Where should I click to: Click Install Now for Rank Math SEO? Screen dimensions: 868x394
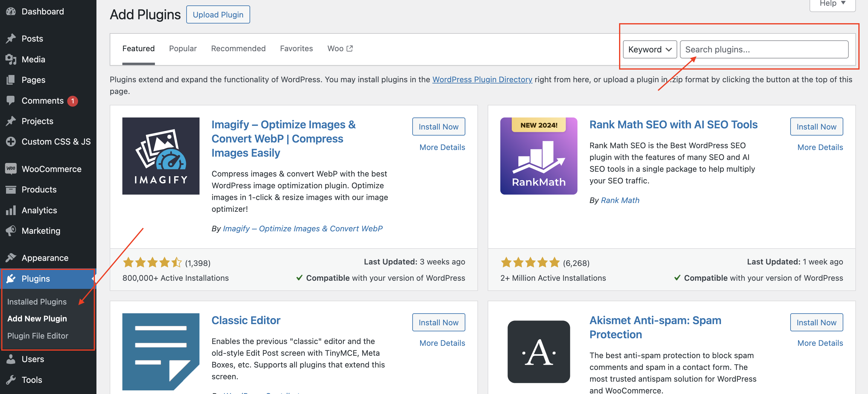pyautogui.click(x=816, y=127)
